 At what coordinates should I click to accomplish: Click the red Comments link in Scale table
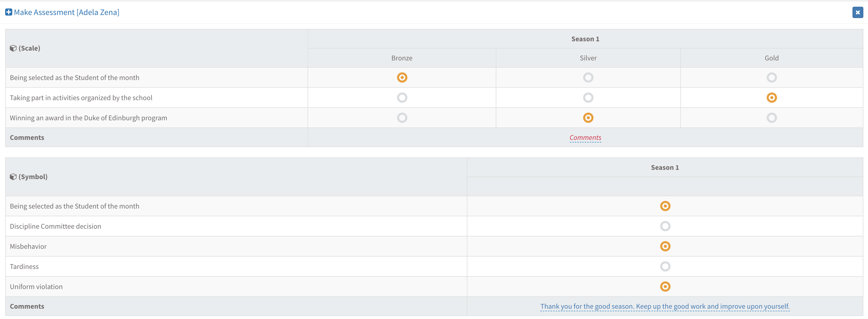pyautogui.click(x=585, y=138)
